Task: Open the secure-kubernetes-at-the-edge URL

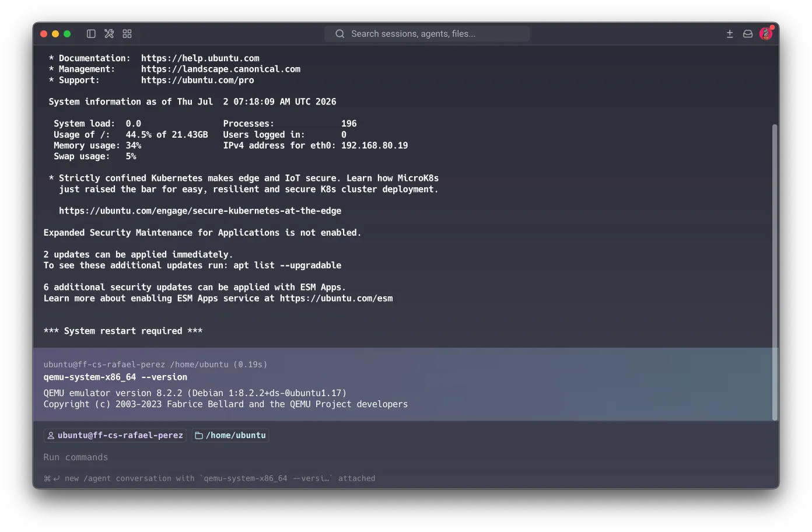Action: 200,211
